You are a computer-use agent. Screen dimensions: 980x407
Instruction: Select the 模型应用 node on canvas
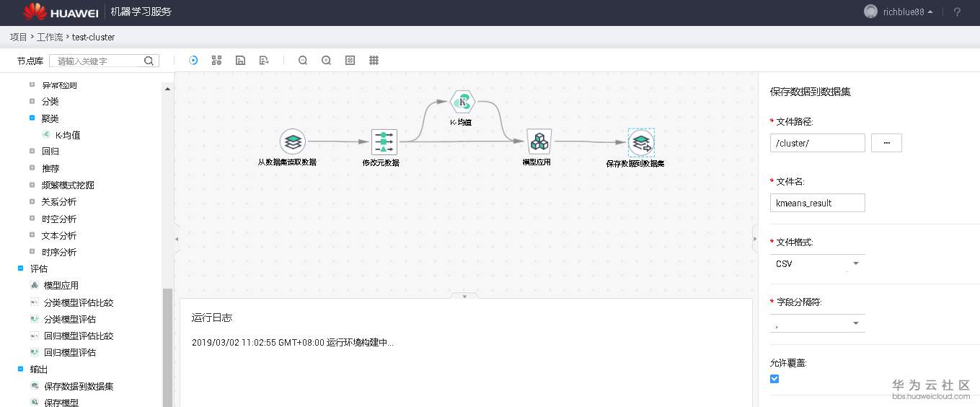tap(539, 142)
